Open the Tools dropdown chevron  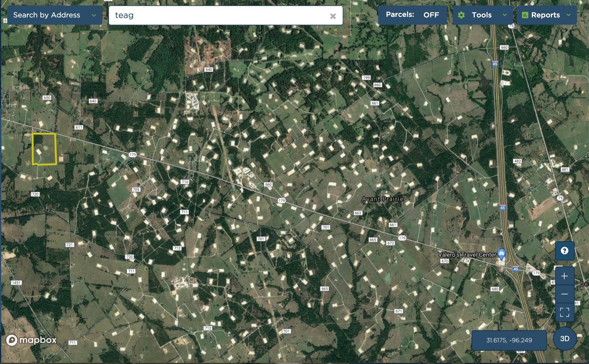505,15
